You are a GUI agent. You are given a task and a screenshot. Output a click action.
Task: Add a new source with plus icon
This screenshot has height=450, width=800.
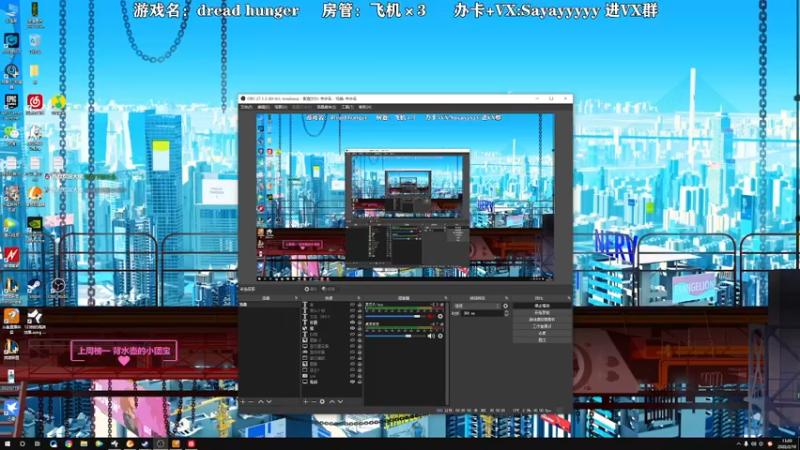(x=306, y=402)
